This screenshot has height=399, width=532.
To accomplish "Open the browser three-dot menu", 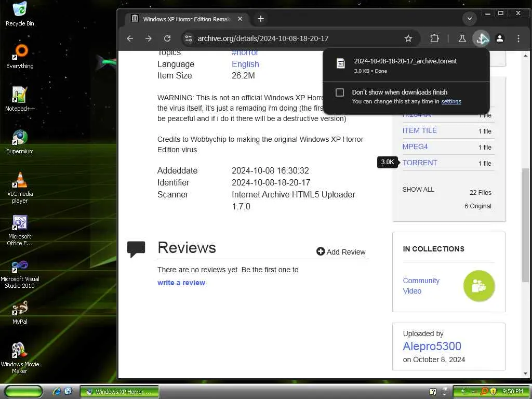I will pos(518,38).
